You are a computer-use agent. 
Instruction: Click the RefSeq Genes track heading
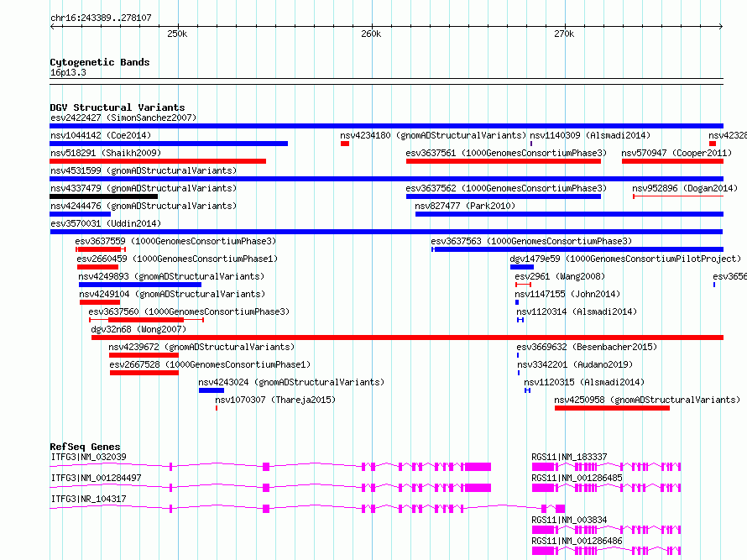[x=85, y=447]
